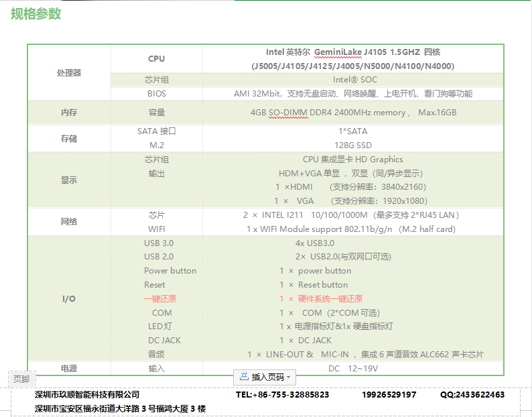The image size is (532, 417).
Task: Click the M.2 label
Action: tap(157, 145)
